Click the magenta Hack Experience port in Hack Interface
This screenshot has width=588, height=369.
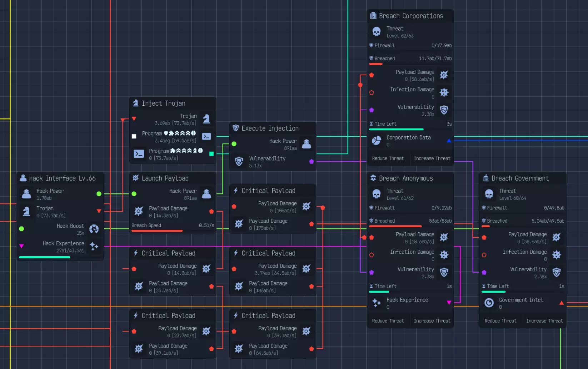21,246
